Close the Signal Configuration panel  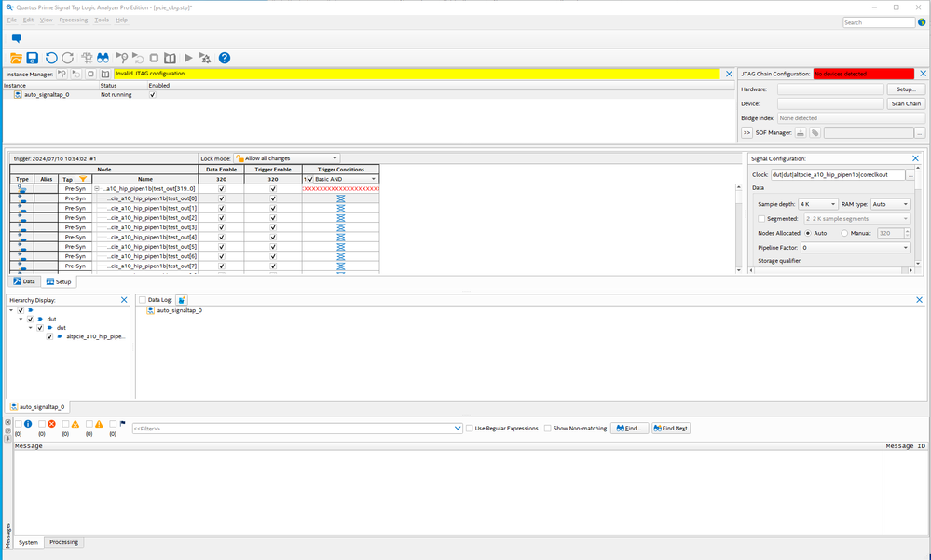coord(915,159)
